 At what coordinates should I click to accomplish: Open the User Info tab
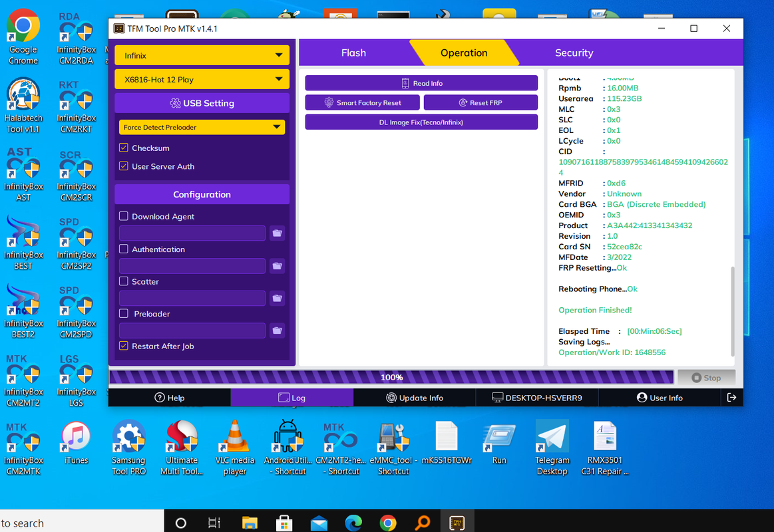(x=660, y=398)
